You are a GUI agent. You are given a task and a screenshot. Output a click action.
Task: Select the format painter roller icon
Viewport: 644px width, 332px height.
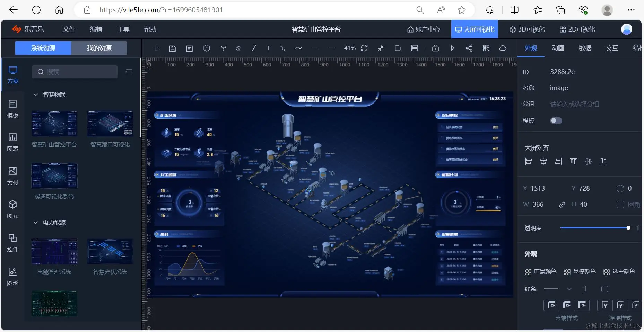point(224,48)
